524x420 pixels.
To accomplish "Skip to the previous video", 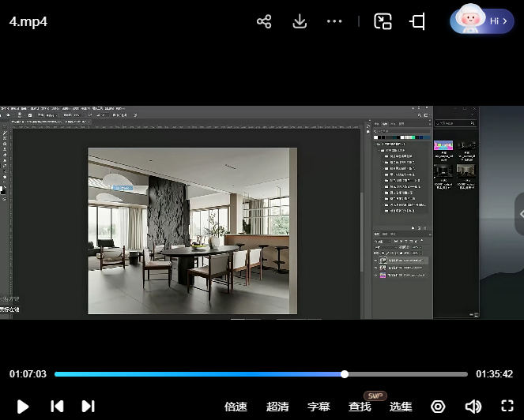I will tap(57, 406).
